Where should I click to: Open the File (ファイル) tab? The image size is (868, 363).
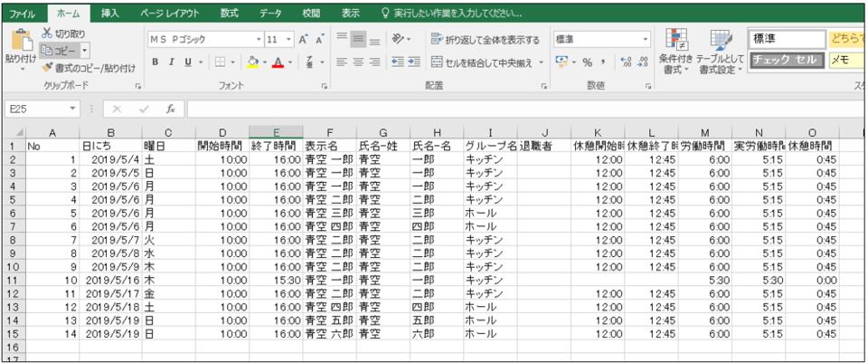(22, 14)
